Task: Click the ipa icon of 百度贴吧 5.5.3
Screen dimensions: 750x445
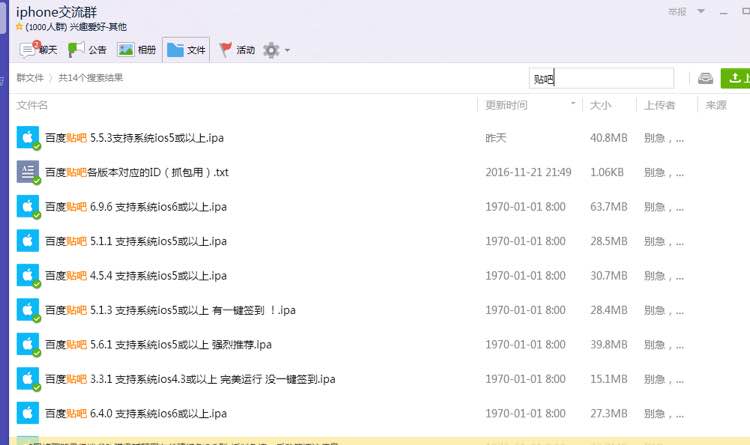Action: click(28, 138)
